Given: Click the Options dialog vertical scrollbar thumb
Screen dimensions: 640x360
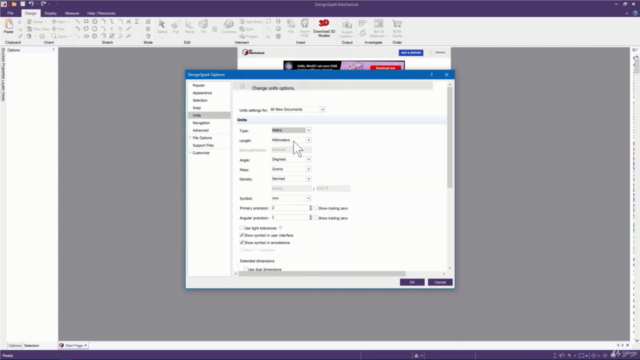Looking at the screenshot, I should point(450,137).
